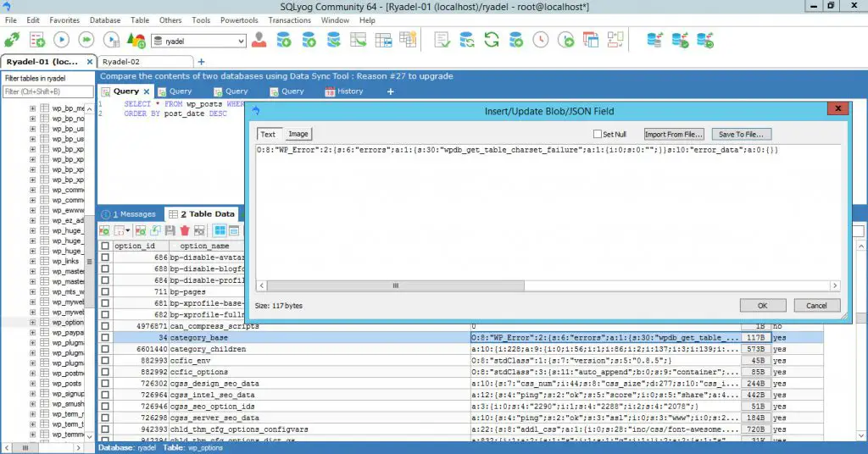Click the Execute All Queries double-arrow icon
The image size is (868, 454).
86,40
